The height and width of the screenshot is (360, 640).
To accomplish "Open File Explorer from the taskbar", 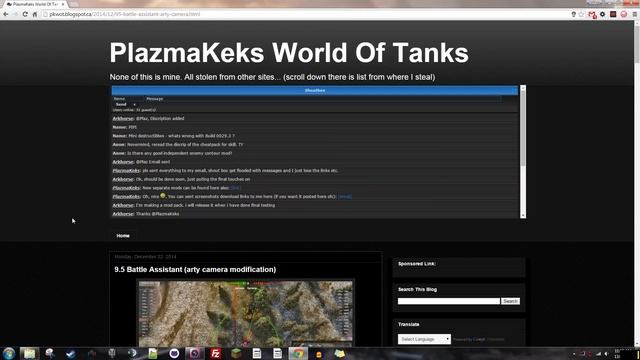I will pos(29,353).
